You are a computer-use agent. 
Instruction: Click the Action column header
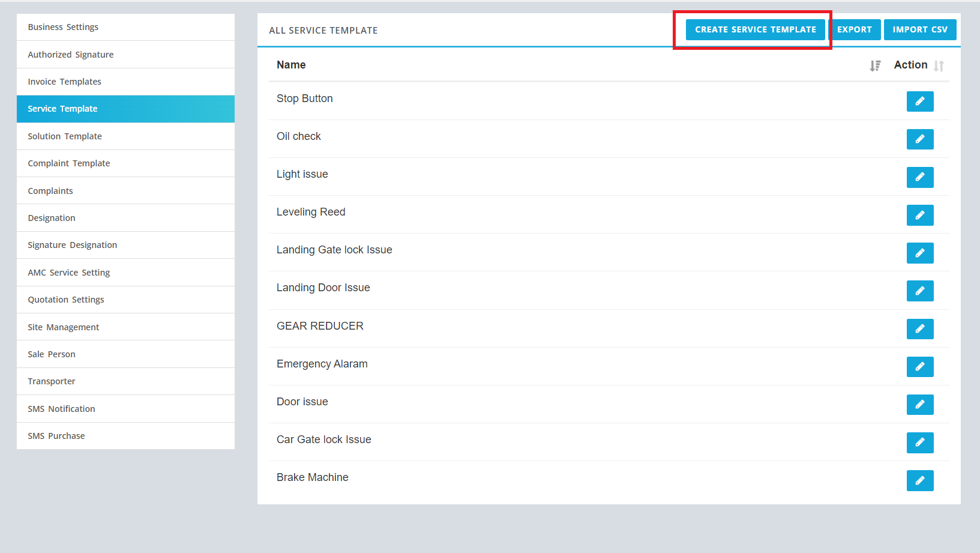pyautogui.click(x=910, y=65)
